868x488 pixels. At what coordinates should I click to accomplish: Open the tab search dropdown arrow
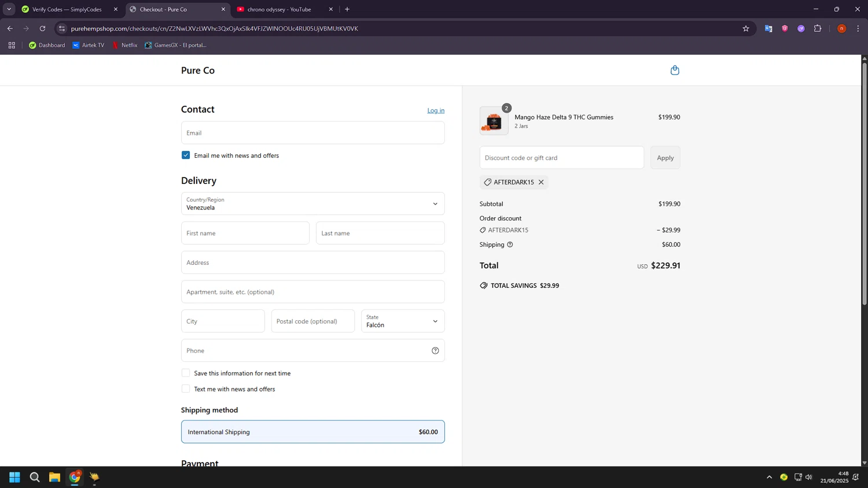9,9
